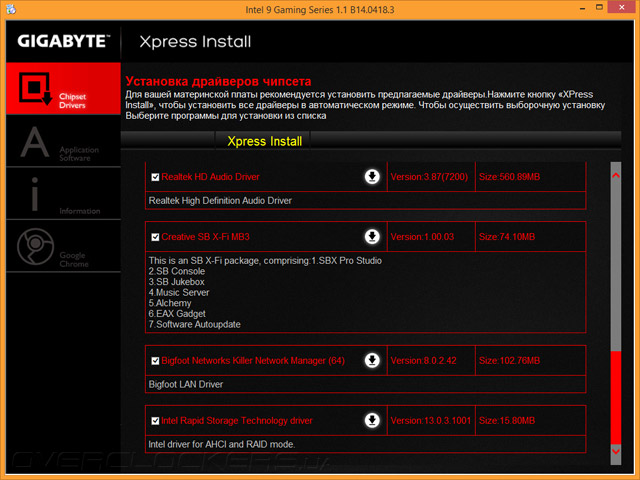Minimize the Intel 9 Gaming Series window

click(582, 8)
